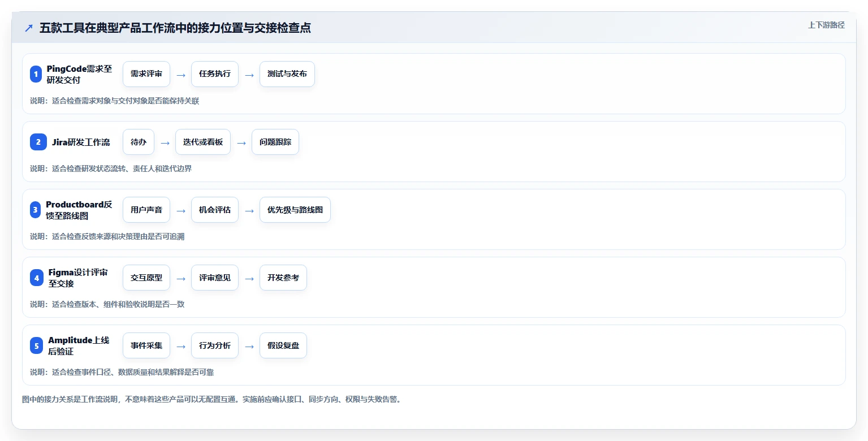Screen dimensions: 868x441
Task: Click the Figma设计评审至交接 title
Action: 78,278
